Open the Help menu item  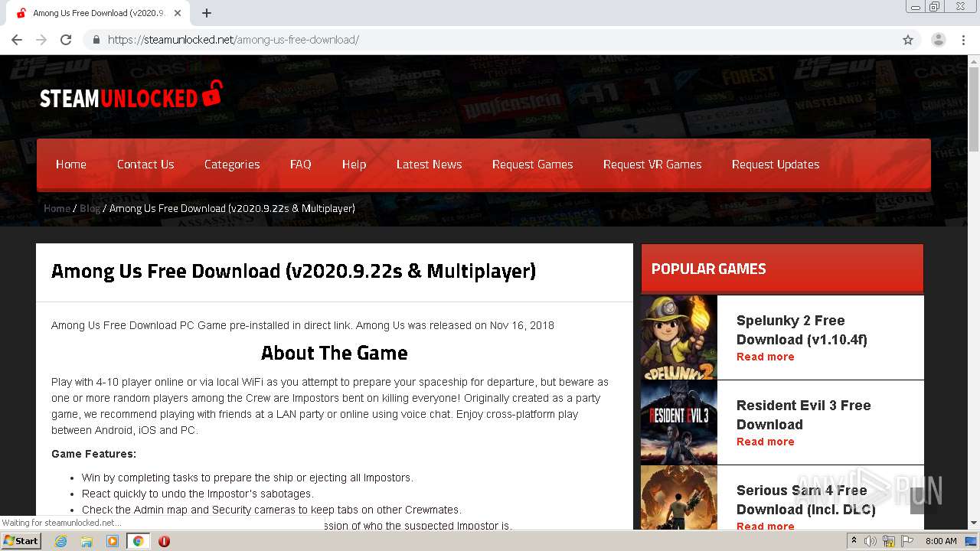point(354,165)
